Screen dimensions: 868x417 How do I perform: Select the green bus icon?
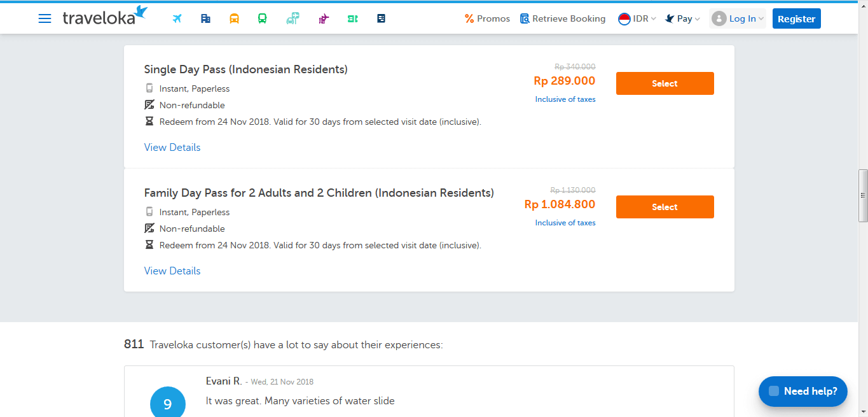262,18
